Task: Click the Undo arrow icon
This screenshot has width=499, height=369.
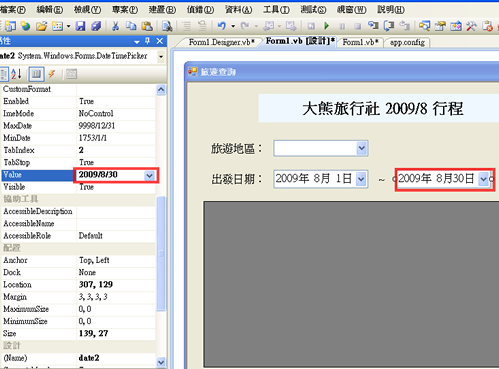Action: (x=221, y=26)
